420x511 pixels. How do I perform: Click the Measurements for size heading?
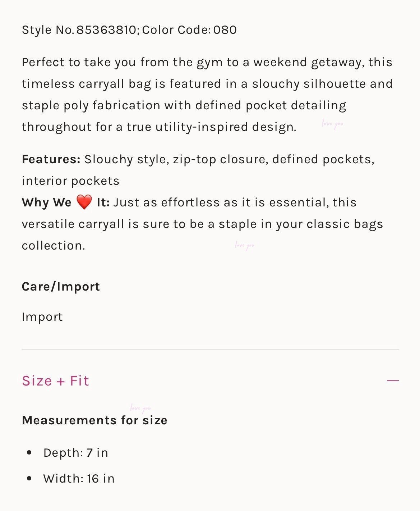[94, 420]
